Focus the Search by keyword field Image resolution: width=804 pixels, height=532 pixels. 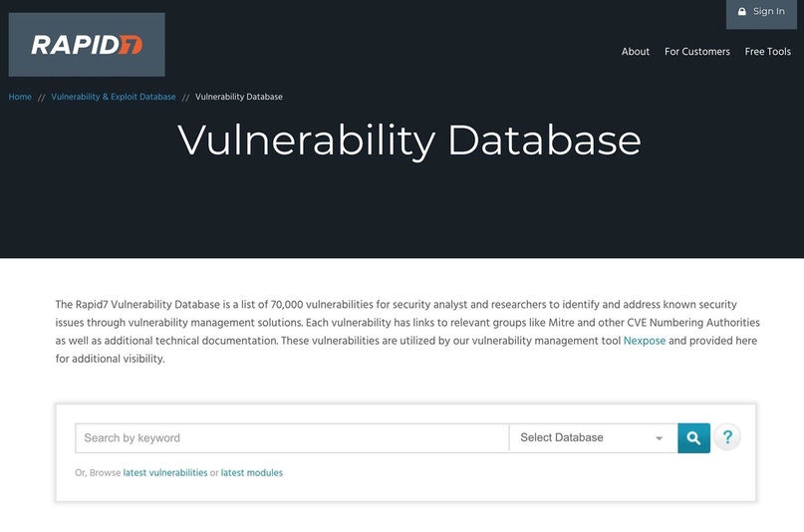(291, 438)
